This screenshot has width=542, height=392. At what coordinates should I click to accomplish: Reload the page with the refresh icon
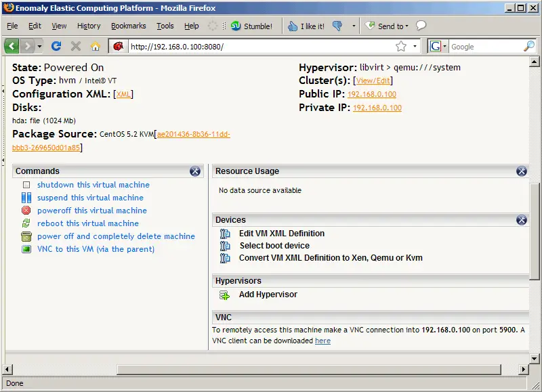pos(56,46)
